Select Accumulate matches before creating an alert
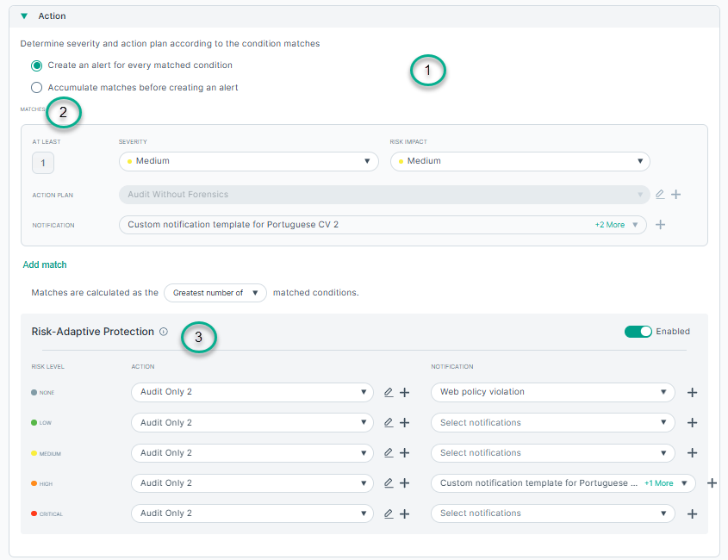This screenshot has height=560, width=728. tap(36, 87)
